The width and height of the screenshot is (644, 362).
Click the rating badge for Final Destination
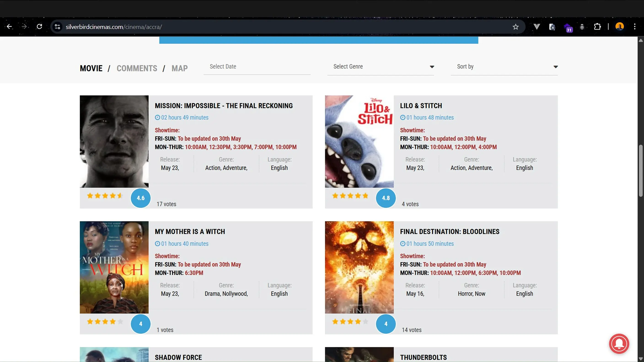[386, 324]
